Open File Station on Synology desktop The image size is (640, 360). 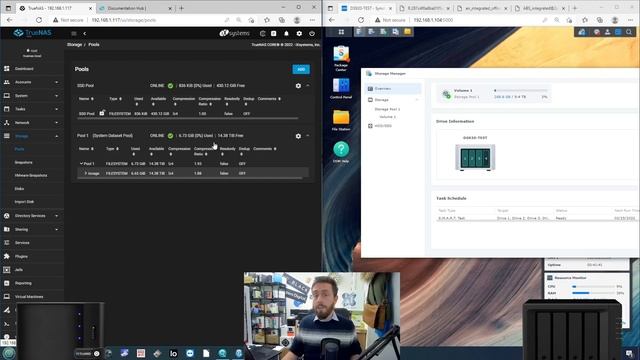pyautogui.click(x=341, y=121)
